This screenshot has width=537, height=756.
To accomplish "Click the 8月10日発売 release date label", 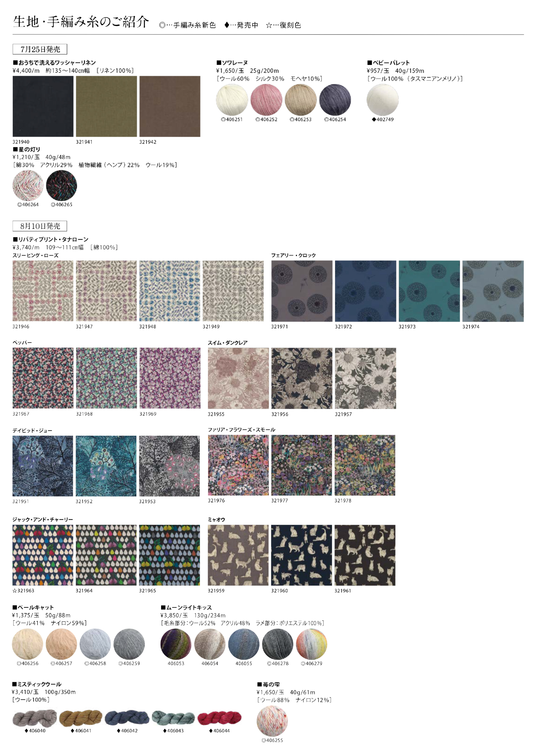I will [40, 226].
